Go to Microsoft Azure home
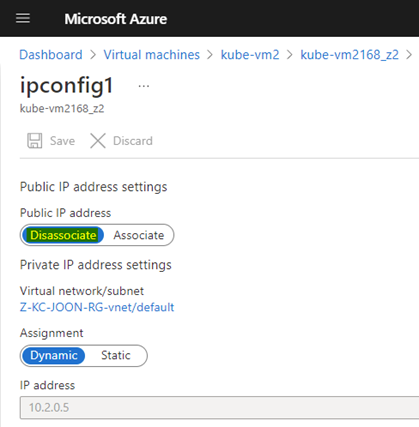The width and height of the screenshot is (419, 427). tap(116, 19)
